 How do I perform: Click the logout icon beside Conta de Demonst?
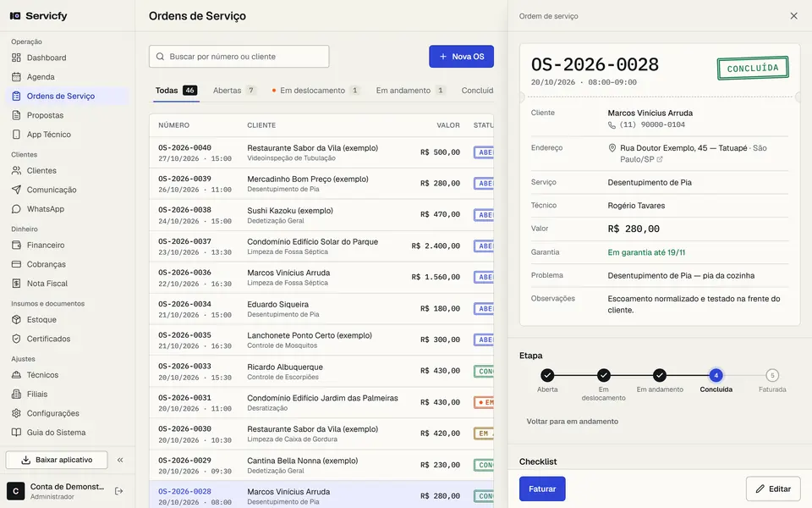118,491
